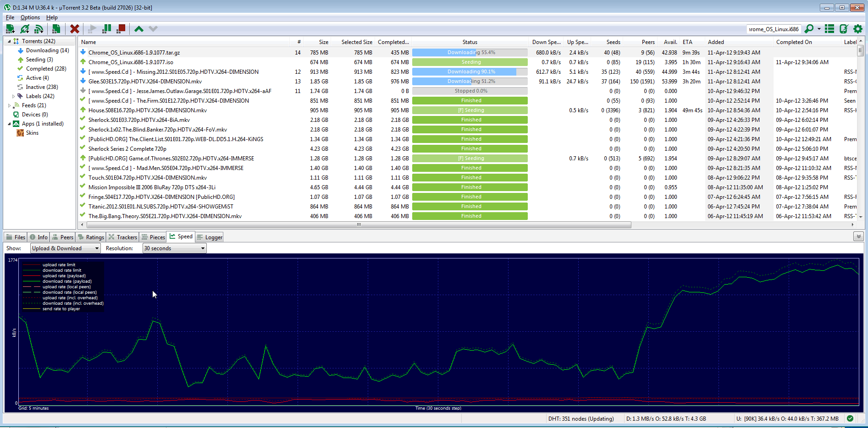Click DHT: 351 nodes status text
The image size is (868, 428).
click(581, 418)
